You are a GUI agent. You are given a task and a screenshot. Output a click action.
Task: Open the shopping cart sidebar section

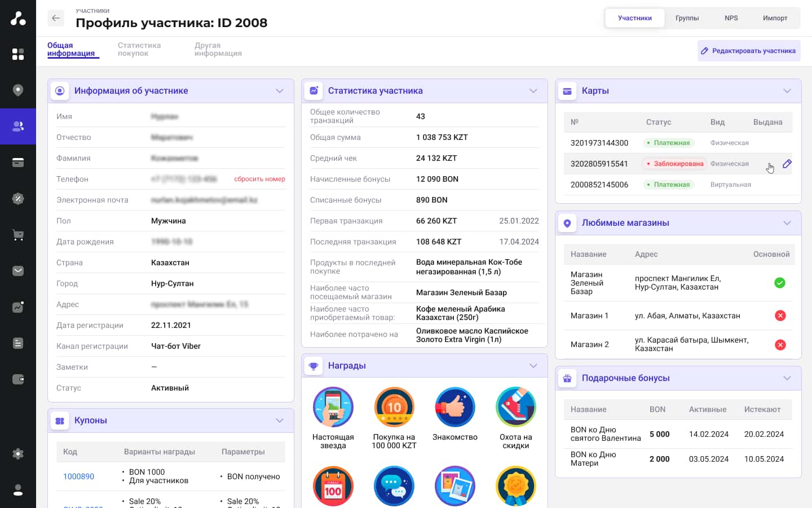tap(18, 235)
